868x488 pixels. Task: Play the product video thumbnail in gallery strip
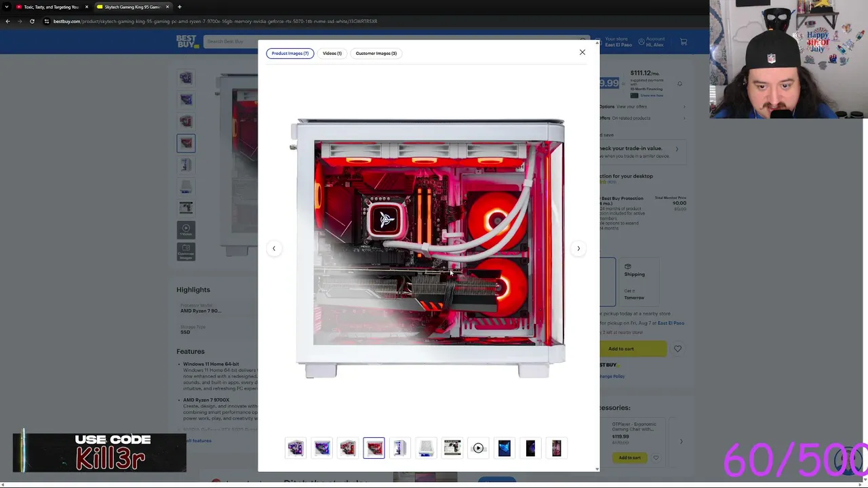(x=478, y=448)
